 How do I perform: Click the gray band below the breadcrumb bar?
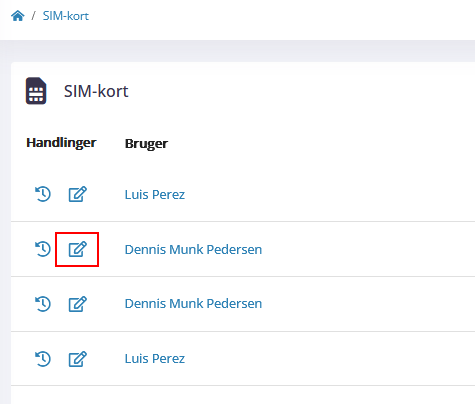coord(237,51)
